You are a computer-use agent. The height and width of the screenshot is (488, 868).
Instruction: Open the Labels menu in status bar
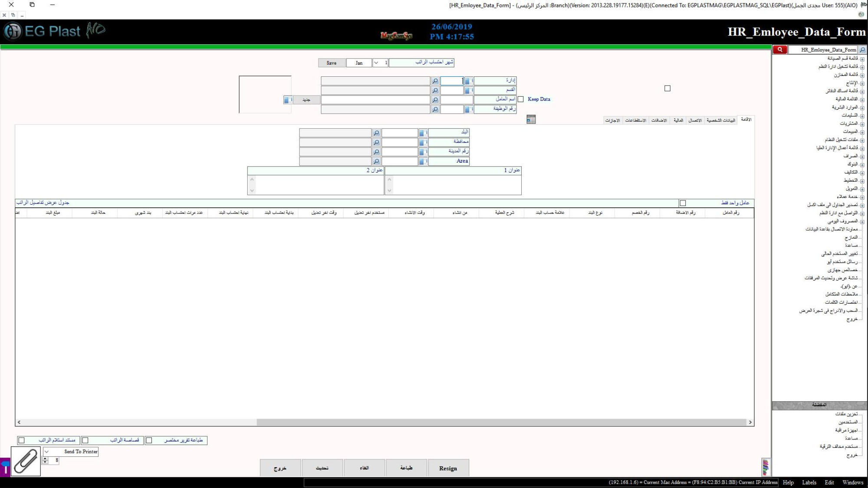pyautogui.click(x=809, y=483)
